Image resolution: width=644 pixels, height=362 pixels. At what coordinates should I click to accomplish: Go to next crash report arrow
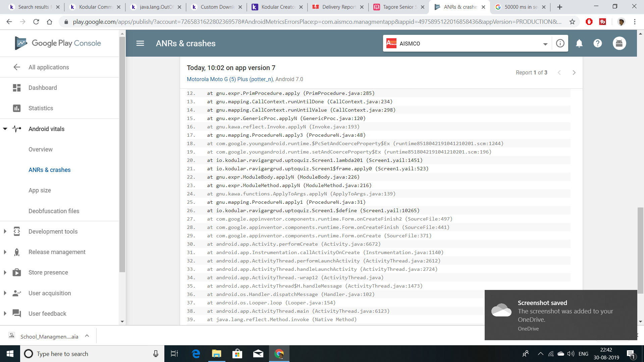(x=574, y=73)
